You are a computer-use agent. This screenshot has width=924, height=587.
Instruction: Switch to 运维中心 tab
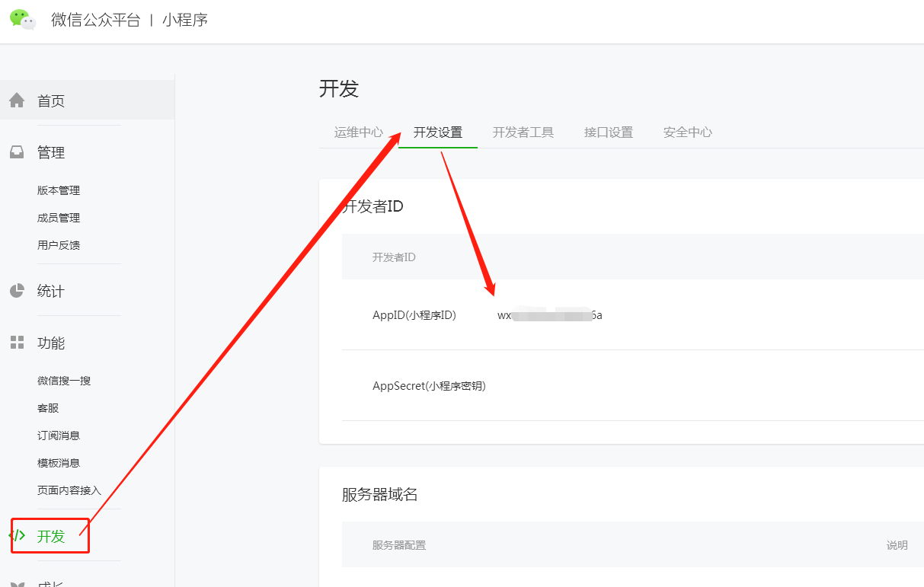point(359,132)
